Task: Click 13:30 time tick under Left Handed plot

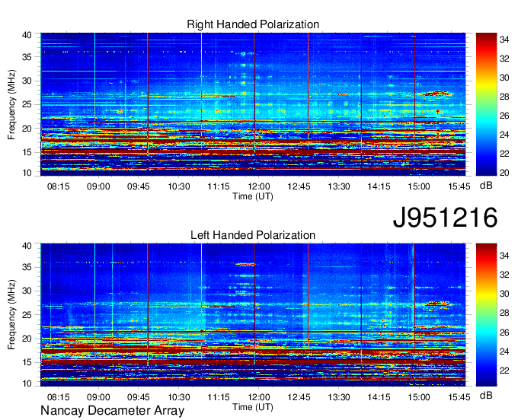Action: pyautogui.click(x=339, y=397)
